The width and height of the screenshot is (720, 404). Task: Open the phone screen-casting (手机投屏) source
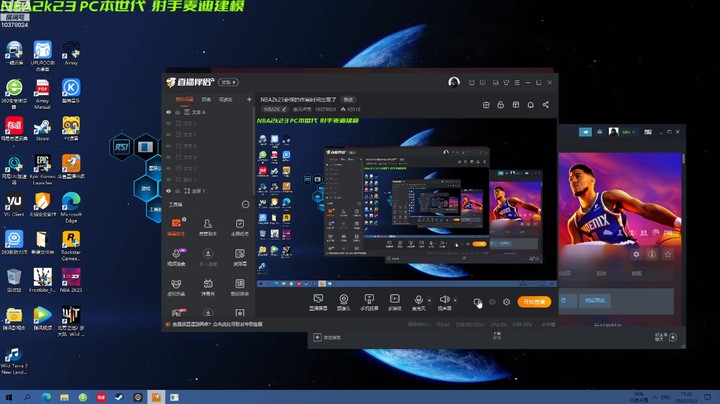click(x=369, y=302)
